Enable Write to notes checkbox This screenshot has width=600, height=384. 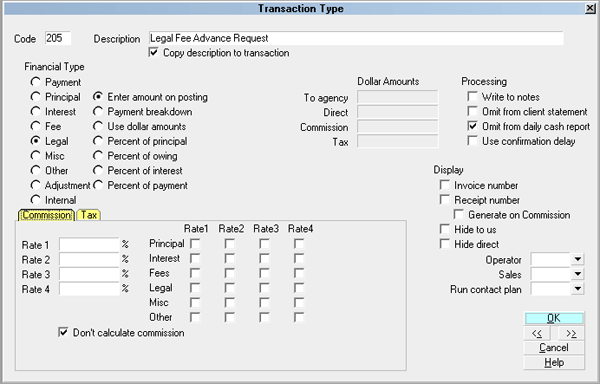coord(473,96)
